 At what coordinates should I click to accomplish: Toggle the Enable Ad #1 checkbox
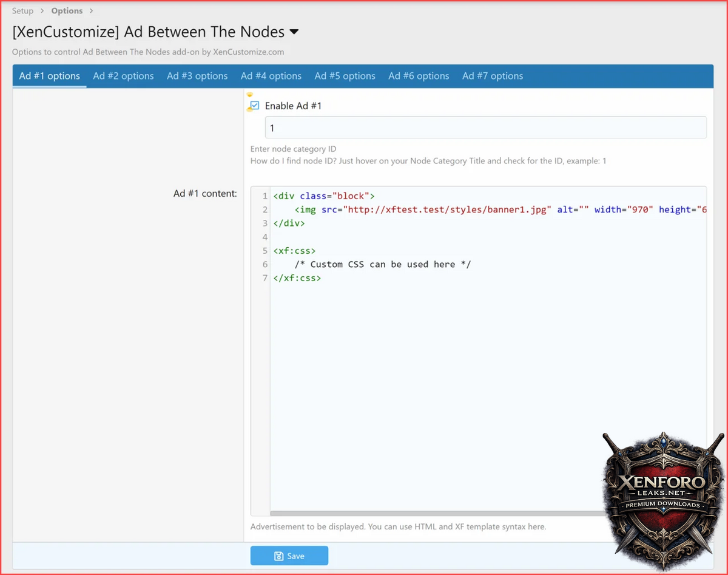pos(255,106)
